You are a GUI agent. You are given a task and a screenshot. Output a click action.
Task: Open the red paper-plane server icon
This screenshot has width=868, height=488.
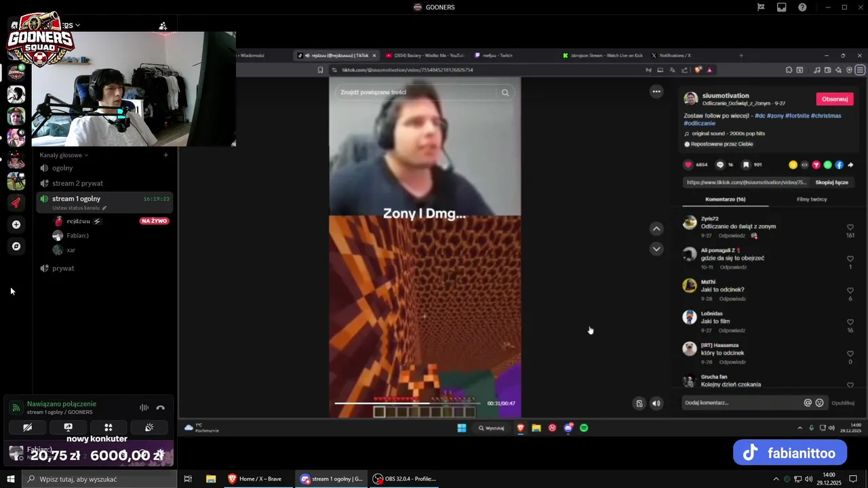click(x=16, y=202)
